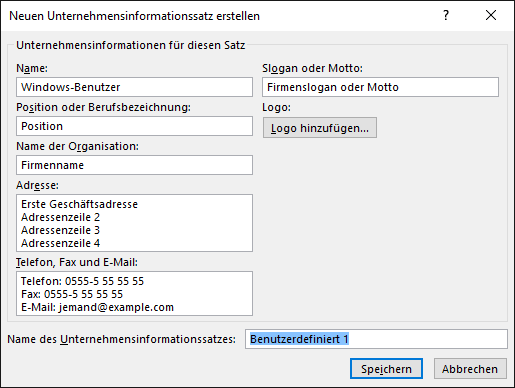
Task: Click the 'Adresse:' label
Action: pos(37,185)
